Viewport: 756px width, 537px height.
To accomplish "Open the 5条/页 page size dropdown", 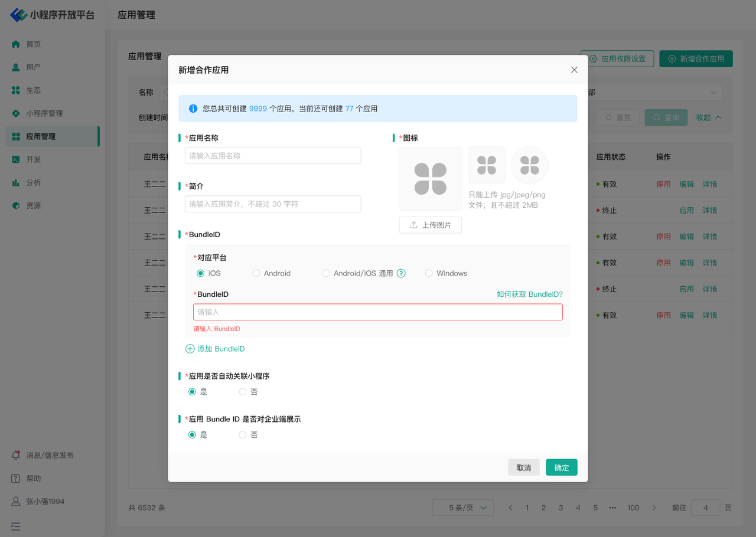I will (x=463, y=507).
